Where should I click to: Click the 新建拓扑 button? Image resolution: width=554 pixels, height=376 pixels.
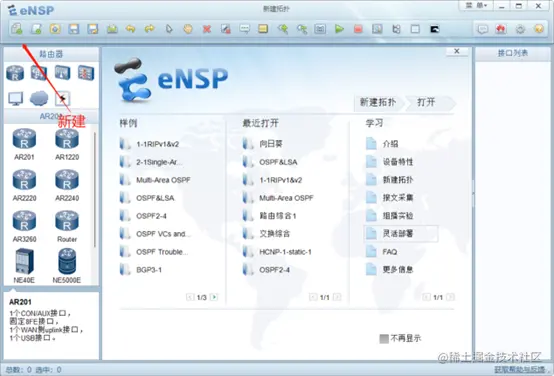click(x=378, y=102)
